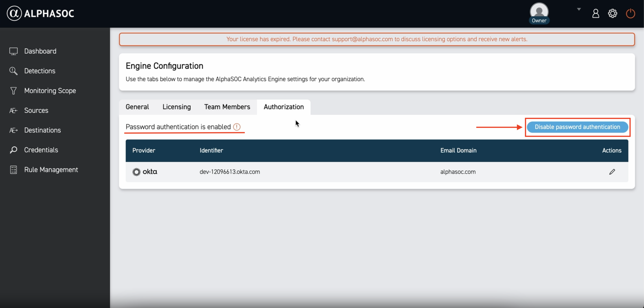Select the General tab
The image size is (644, 308).
click(137, 107)
